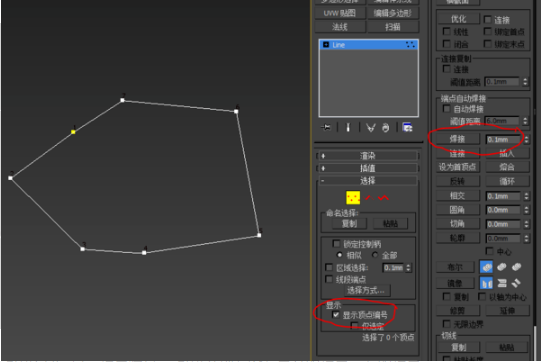The image size is (541, 362).
Task: Enable the 连接 checkbox beside 优化 button
Action: 488,19
